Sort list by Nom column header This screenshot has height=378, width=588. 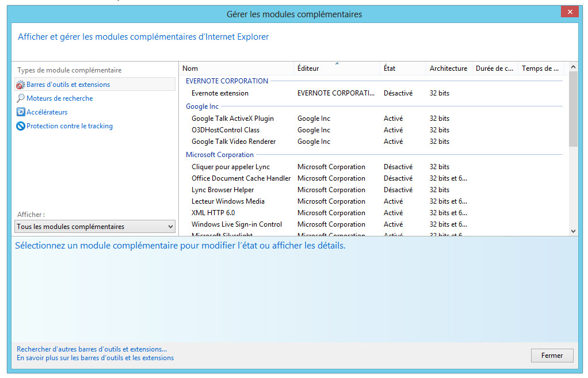(x=236, y=68)
